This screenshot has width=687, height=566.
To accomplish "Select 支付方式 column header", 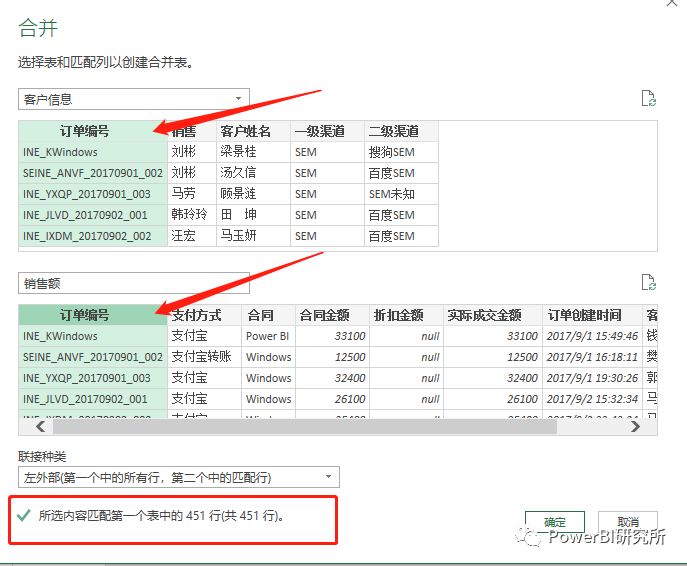I will (204, 315).
